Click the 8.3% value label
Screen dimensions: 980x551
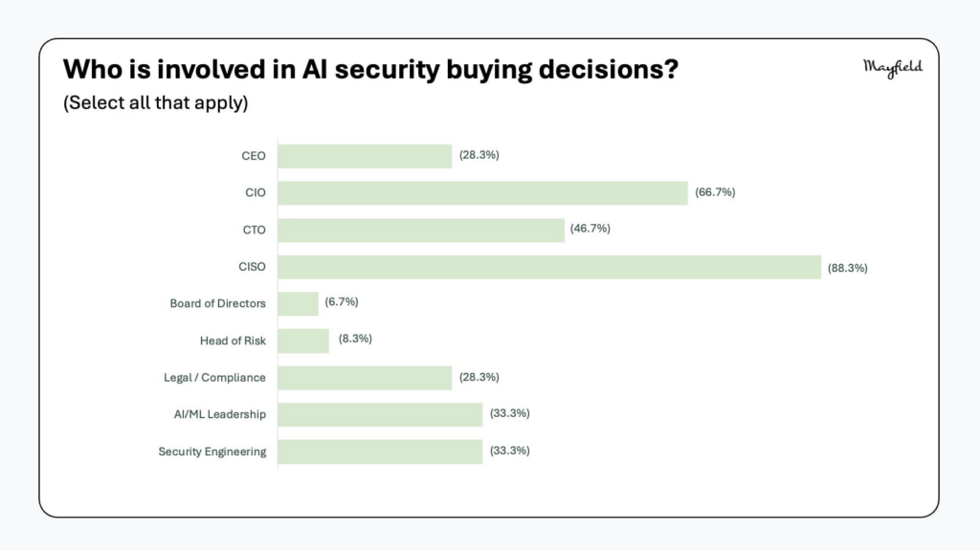coord(355,339)
